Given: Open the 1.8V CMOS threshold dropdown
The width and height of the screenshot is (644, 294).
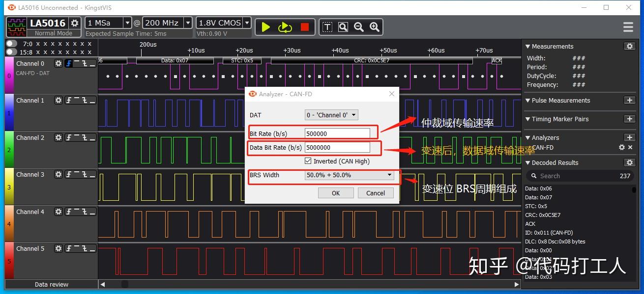Looking at the screenshot, I should click(x=247, y=23).
